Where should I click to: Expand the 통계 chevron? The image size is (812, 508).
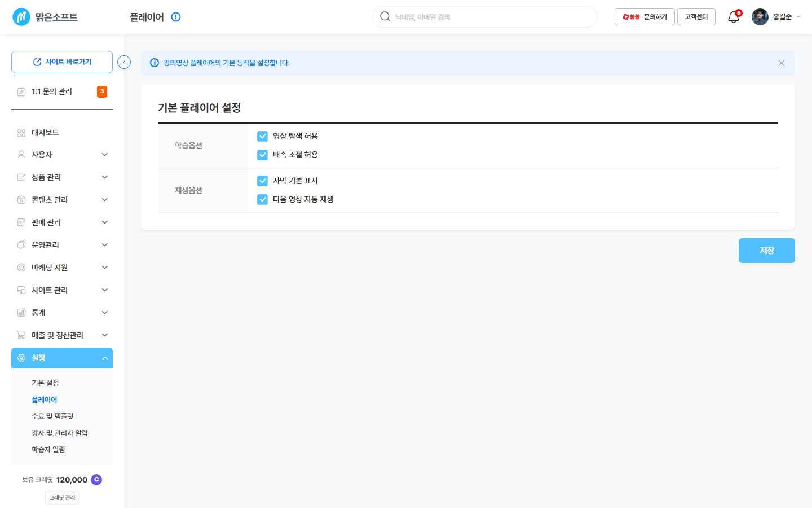[105, 313]
